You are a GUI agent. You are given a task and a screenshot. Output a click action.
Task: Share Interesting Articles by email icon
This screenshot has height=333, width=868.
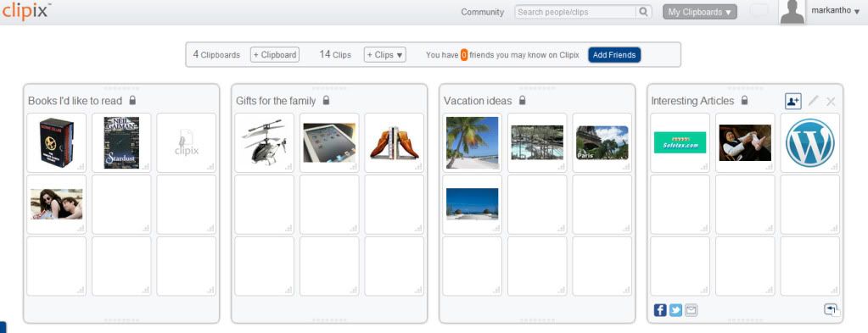(691, 310)
